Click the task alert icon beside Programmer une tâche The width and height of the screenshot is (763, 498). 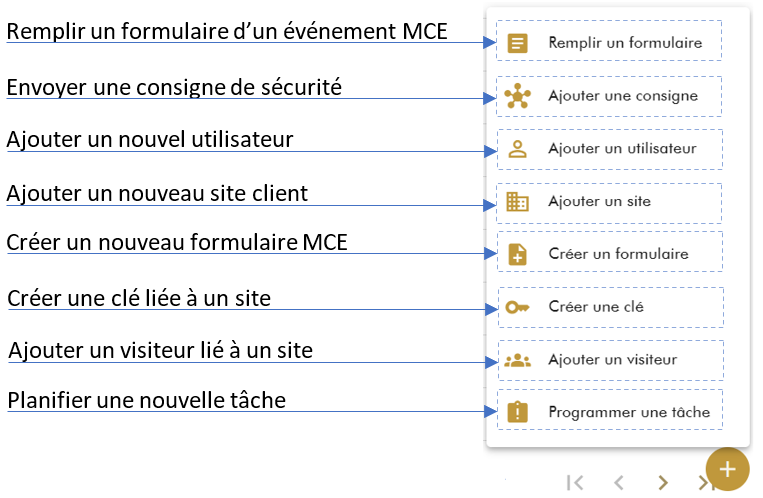click(x=517, y=412)
